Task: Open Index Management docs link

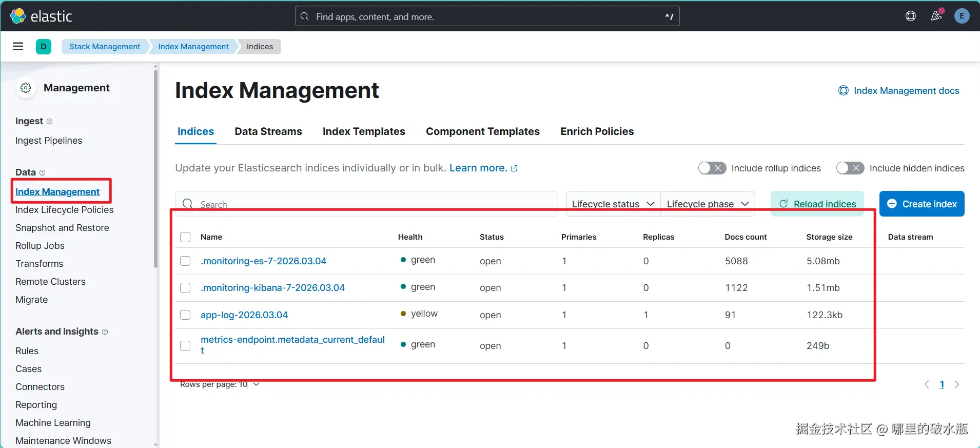Action: [x=898, y=91]
